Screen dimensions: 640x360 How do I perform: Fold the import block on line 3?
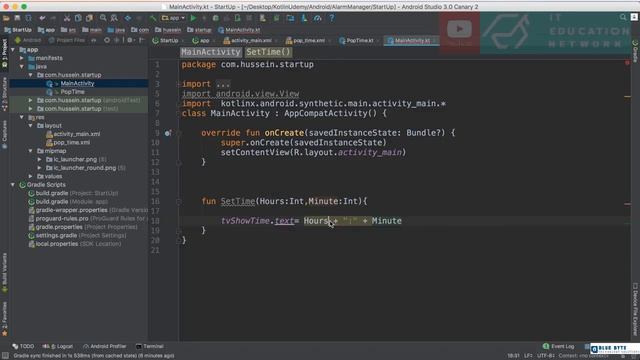pos(179,84)
